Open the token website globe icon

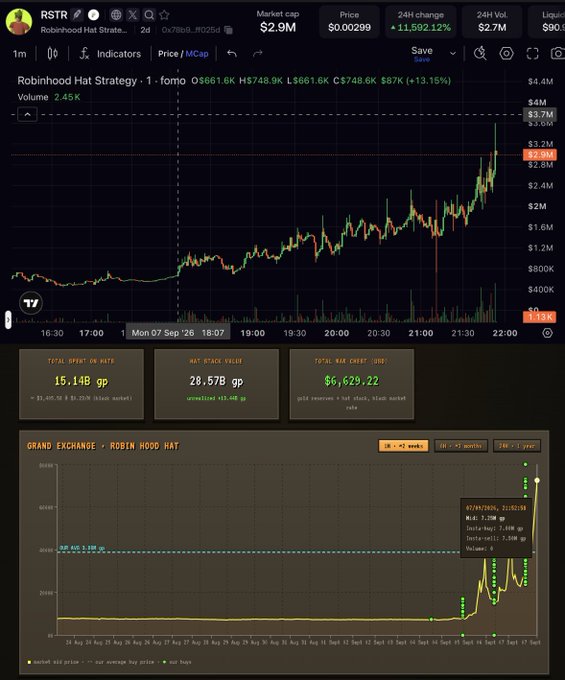point(116,15)
